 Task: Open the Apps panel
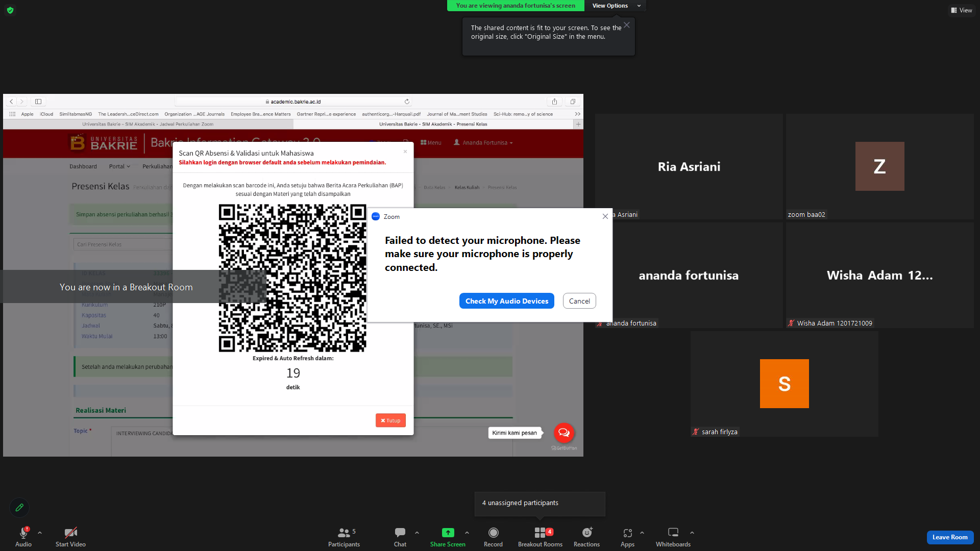(627, 537)
